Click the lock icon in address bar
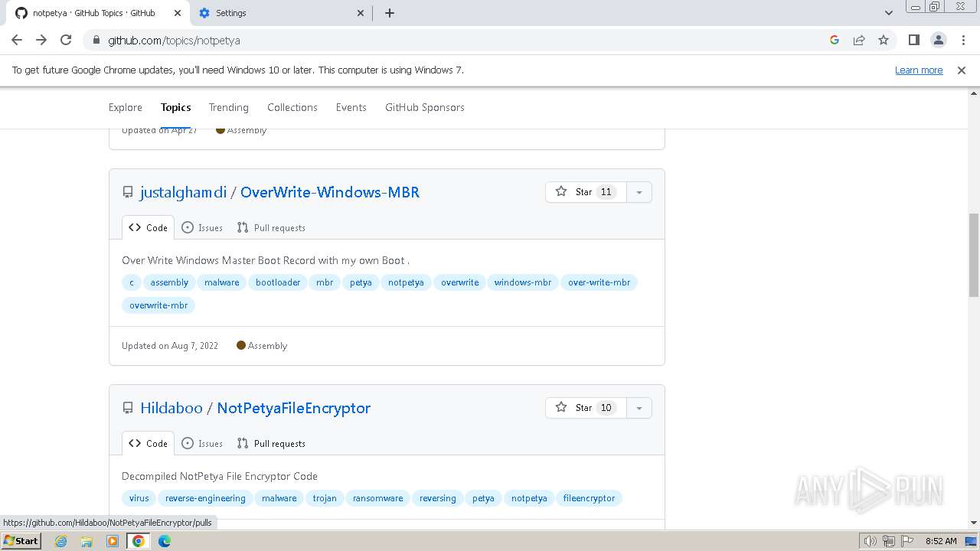This screenshot has width=980, height=551. (x=96, y=40)
